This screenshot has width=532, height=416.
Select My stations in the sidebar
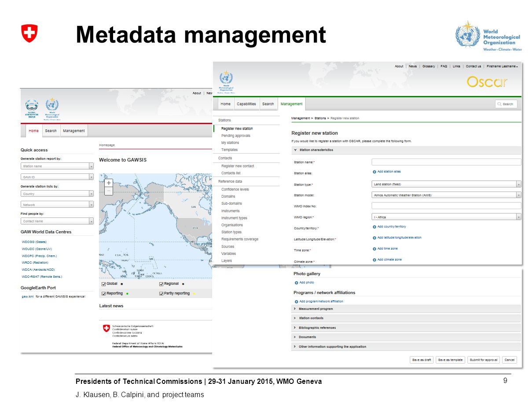click(x=230, y=143)
